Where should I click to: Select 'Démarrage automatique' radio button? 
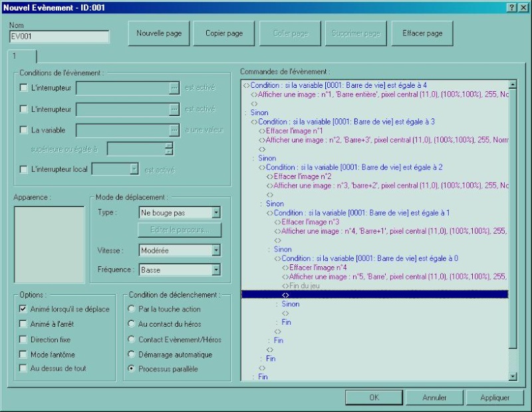point(132,354)
